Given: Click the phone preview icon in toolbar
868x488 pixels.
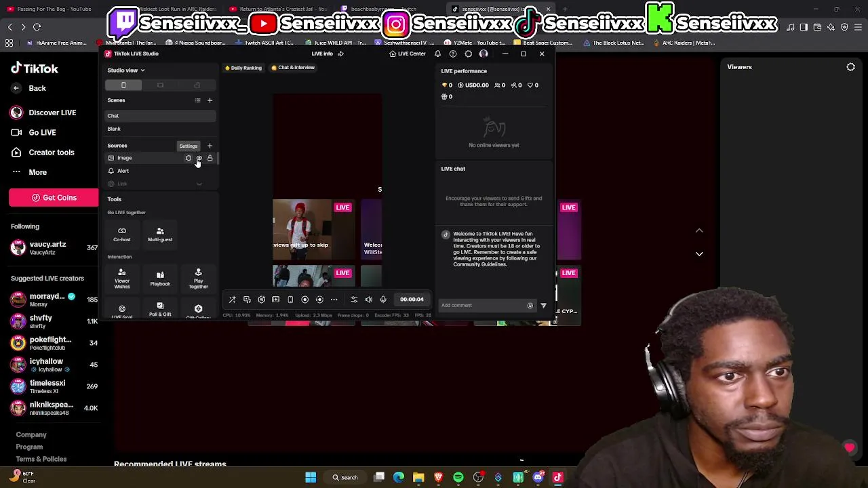Looking at the screenshot, I should (x=290, y=300).
